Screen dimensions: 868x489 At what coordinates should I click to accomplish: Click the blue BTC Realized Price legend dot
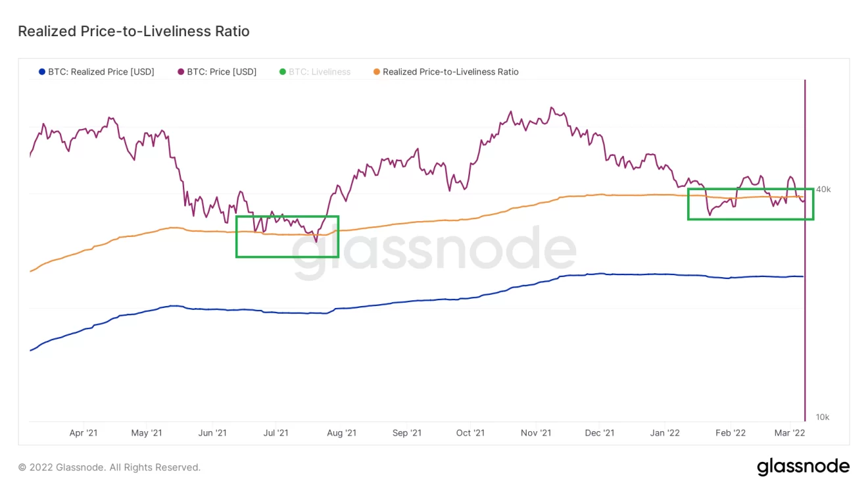click(x=42, y=72)
